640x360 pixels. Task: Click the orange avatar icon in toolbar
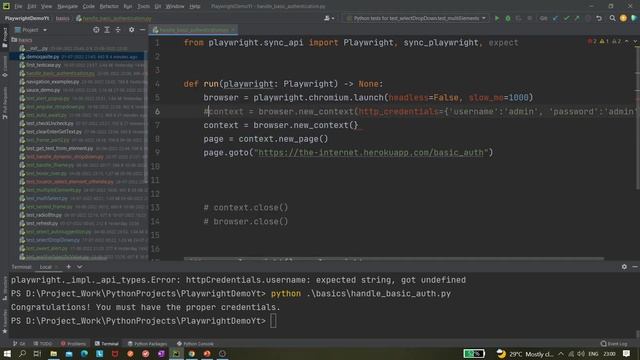coord(623,18)
